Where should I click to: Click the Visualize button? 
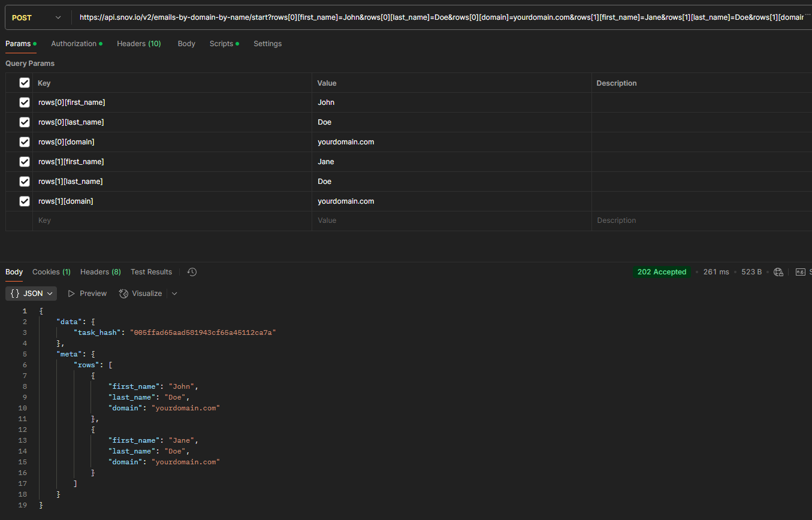click(141, 294)
